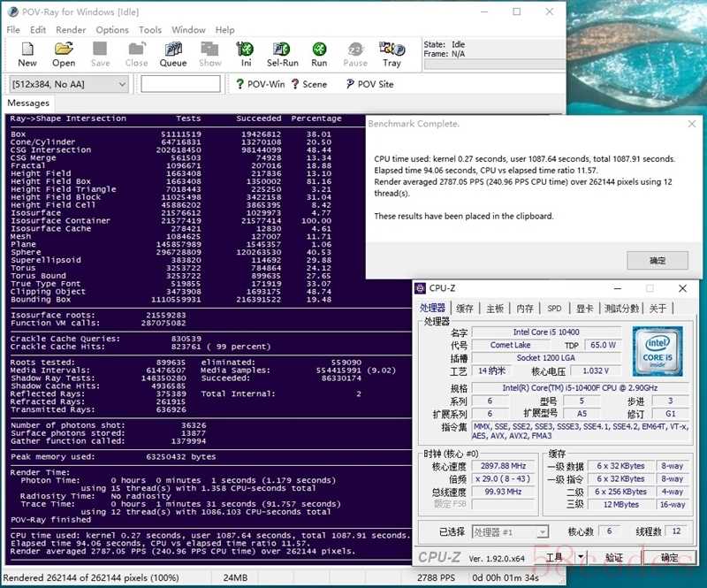
Task: Switch to the CPU-Z SPD tab
Action: tap(554, 309)
